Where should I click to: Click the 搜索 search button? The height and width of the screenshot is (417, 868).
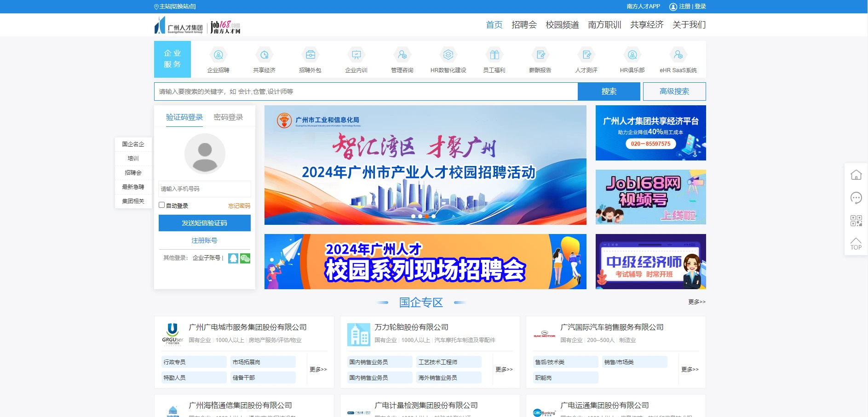609,91
